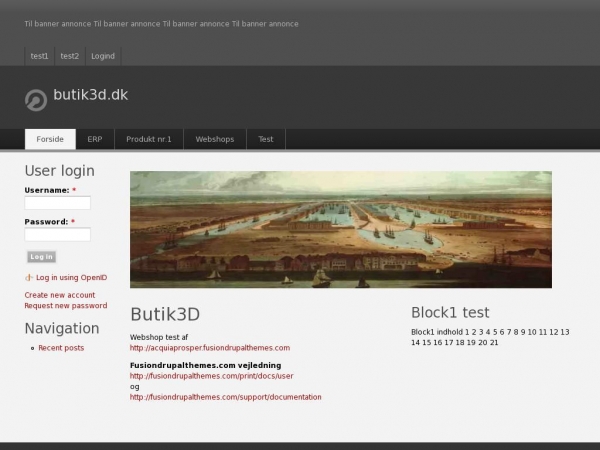Image resolution: width=600 pixels, height=450 pixels.
Task: Switch to the ERP tab
Action: coord(95,139)
